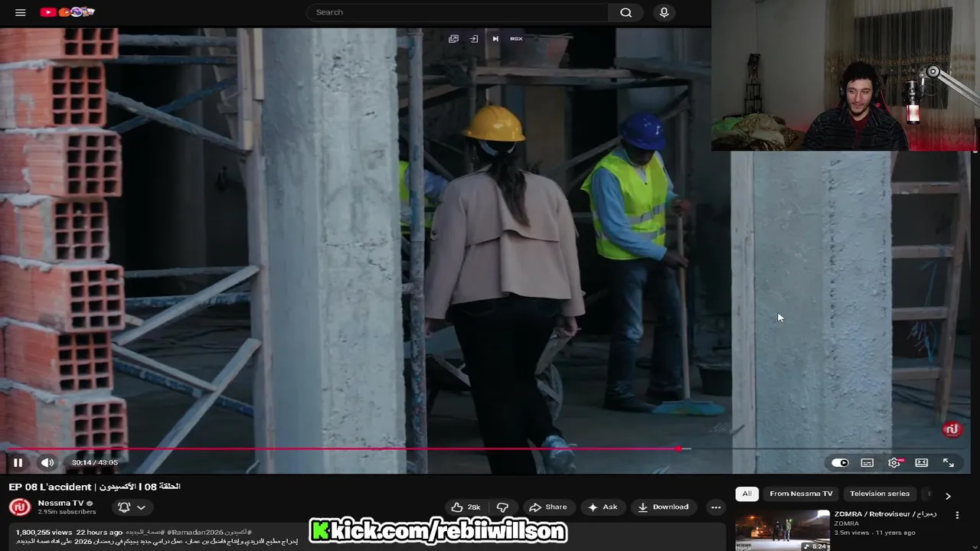
Task: Click the EP 08 L'accident video title
Action: coord(94,487)
